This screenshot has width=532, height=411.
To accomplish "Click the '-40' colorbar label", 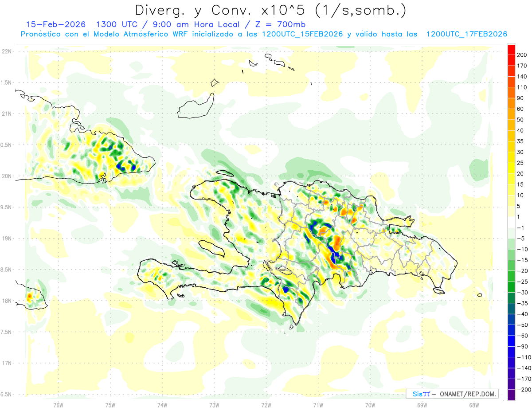I will 524,314.
